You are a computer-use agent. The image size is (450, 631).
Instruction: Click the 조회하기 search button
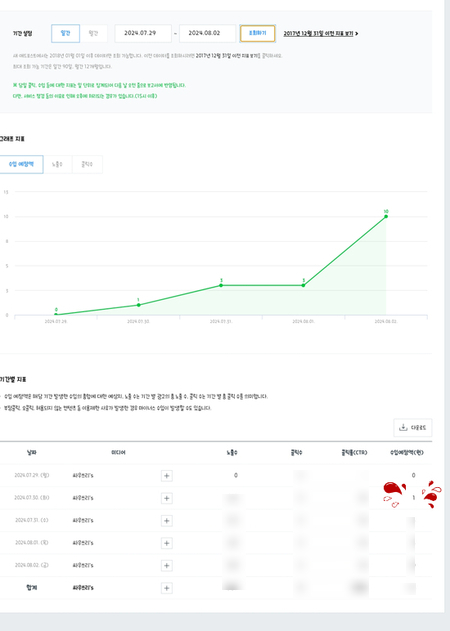click(x=258, y=33)
